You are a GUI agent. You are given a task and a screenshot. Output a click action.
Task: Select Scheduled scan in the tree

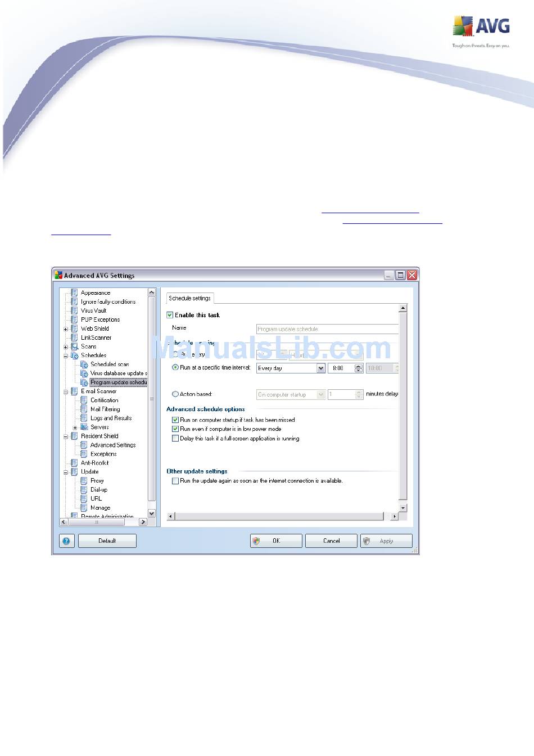point(110,364)
